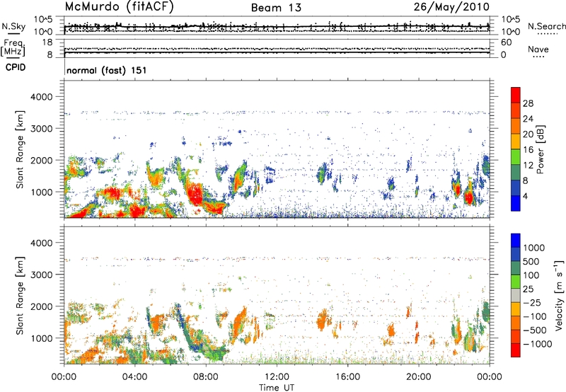This screenshot has width=566, height=392.
Task: Pick the dark green velocity segment between 100 and 500
Action: tap(516, 268)
